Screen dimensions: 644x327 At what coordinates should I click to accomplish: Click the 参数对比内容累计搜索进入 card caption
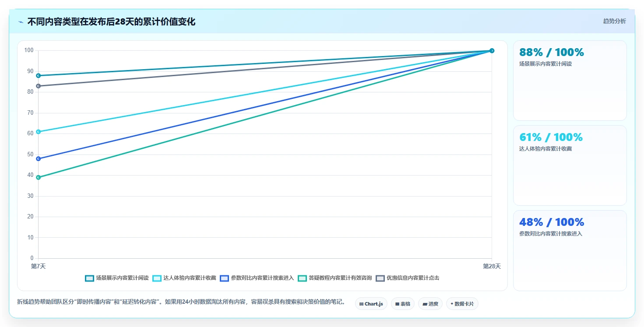click(551, 234)
